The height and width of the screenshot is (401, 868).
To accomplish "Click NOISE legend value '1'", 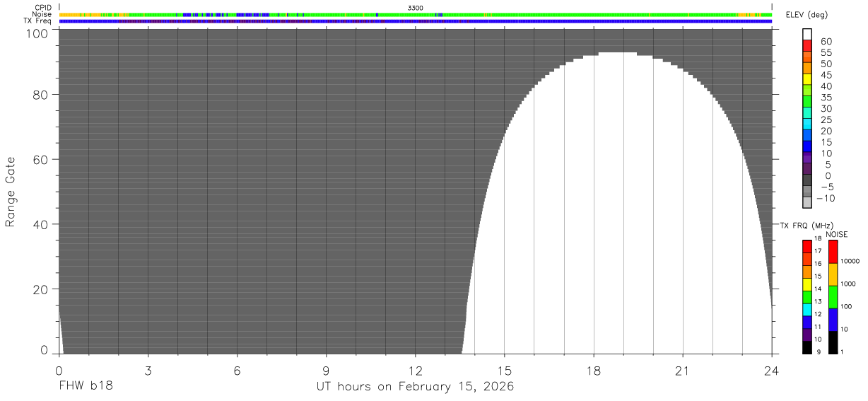I will 842,351.
